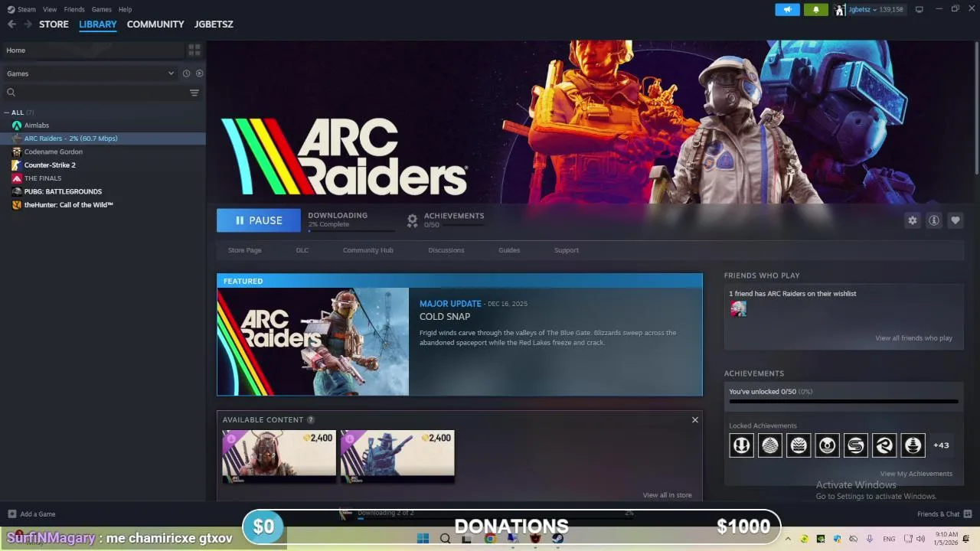This screenshot has height=551, width=980.
Task: Go back with the left arrow
Action: (x=11, y=24)
